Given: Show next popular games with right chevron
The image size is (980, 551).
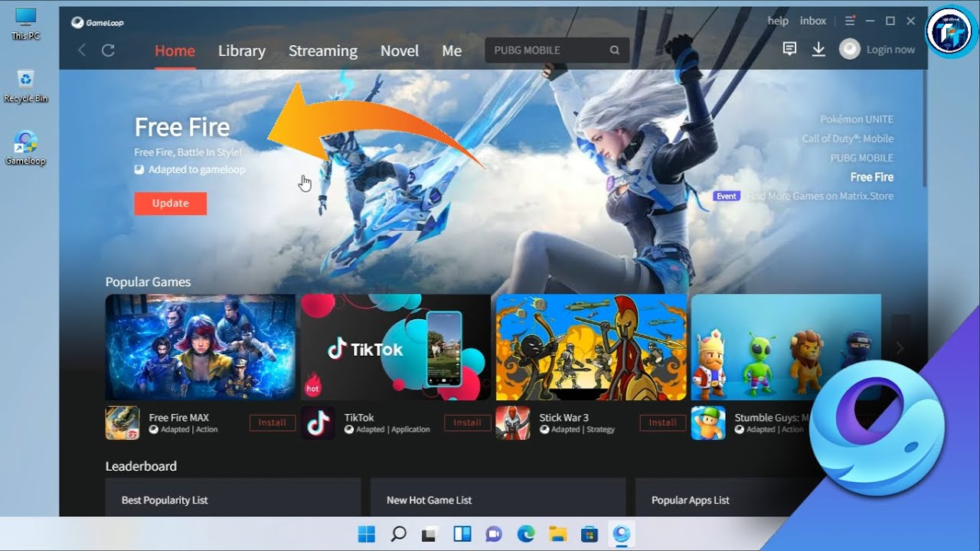Looking at the screenshot, I should tap(900, 348).
